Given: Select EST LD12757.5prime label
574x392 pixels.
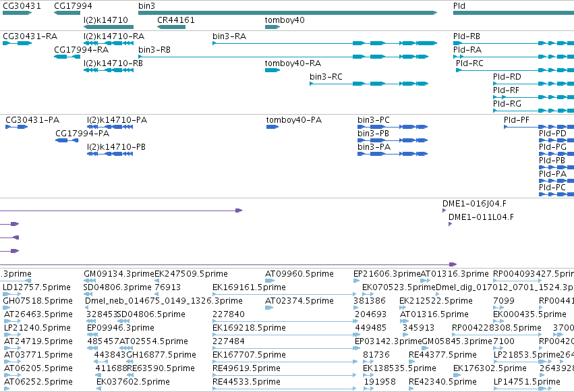Looking at the screenshot, I should coord(36,287).
